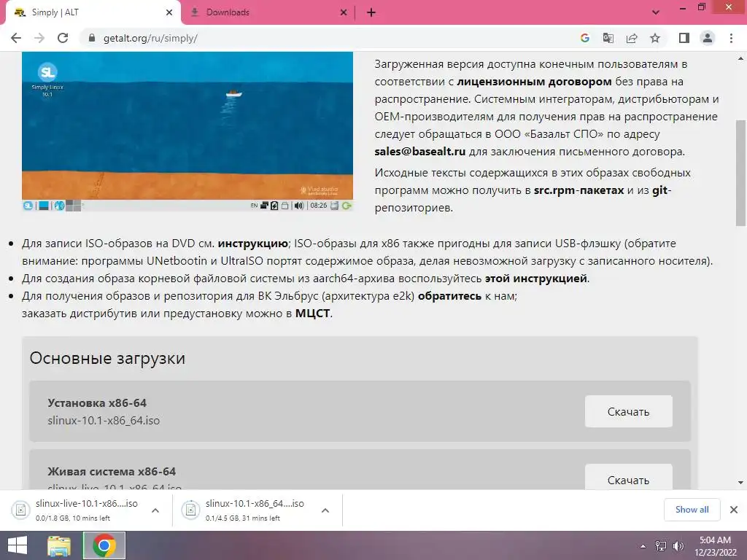Open the этой инструкцией link
747x560 pixels.
coord(535,278)
